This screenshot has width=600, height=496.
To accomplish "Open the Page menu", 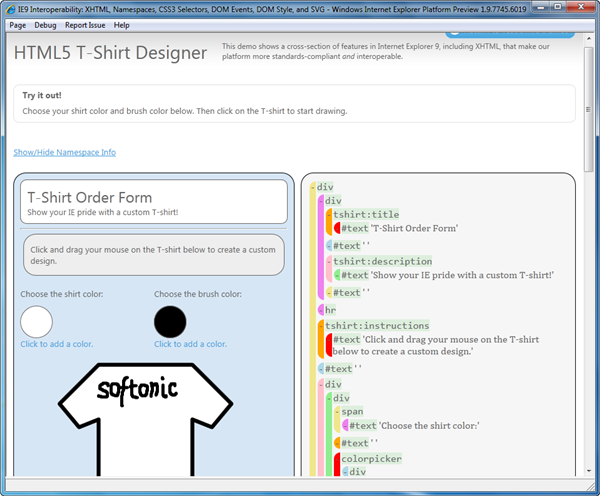I will tap(17, 23).
